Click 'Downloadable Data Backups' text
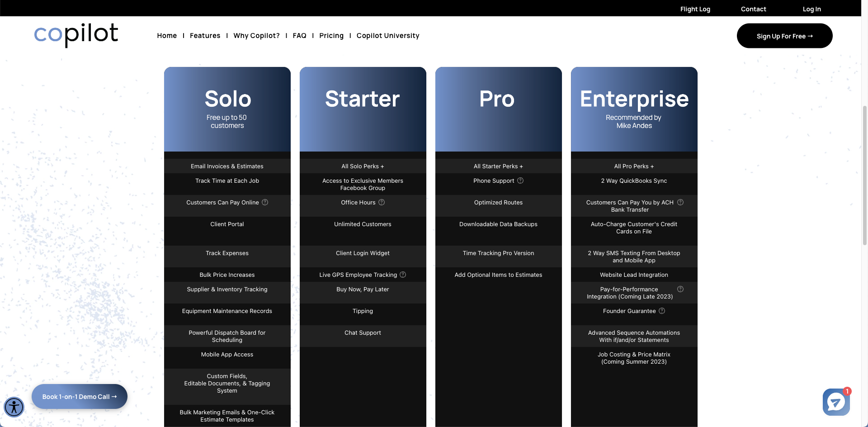868x427 pixels. (498, 224)
